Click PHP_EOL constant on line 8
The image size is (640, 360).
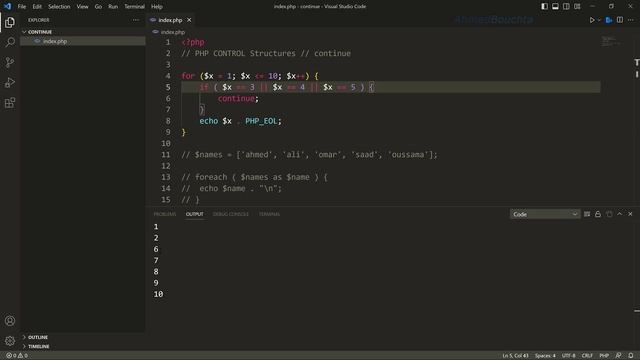(x=261, y=121)
